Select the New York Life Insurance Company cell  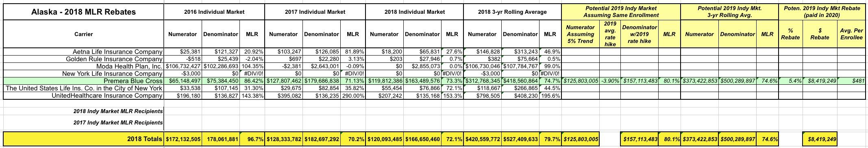coord(83,73)
